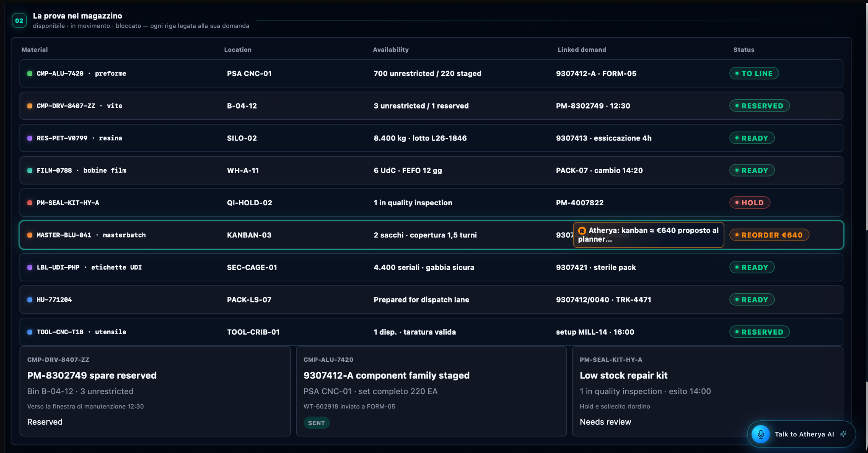Viewport: 868px width, 453px height.
Task: Click the 02 section number badge
Action: tap(19, 20)
